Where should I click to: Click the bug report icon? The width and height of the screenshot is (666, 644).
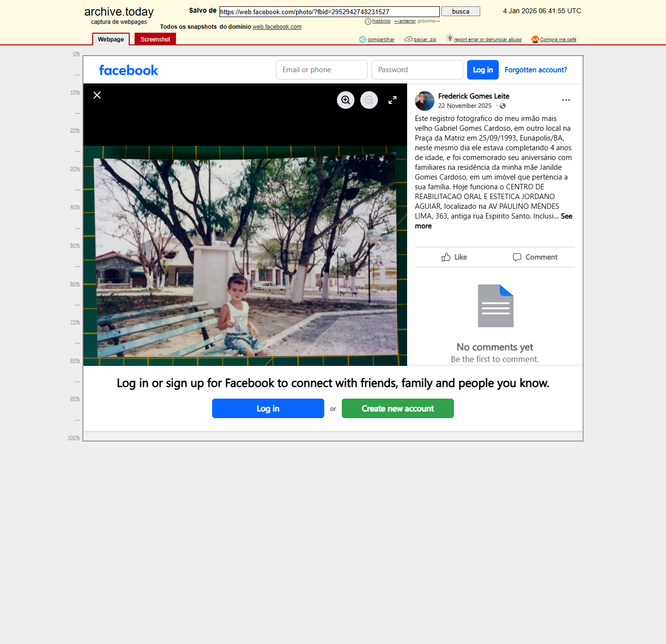pos(450,38)
